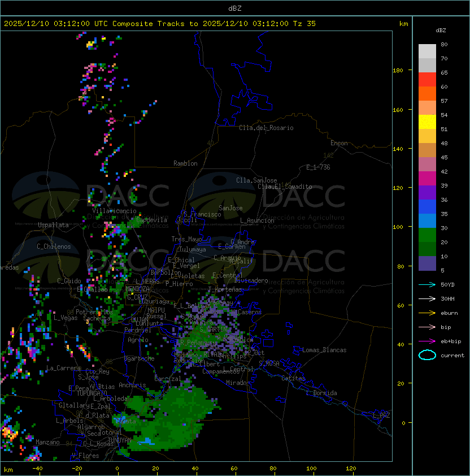Click the 'Ugarteche' map label
470x476 pixels.
point(140,358)
